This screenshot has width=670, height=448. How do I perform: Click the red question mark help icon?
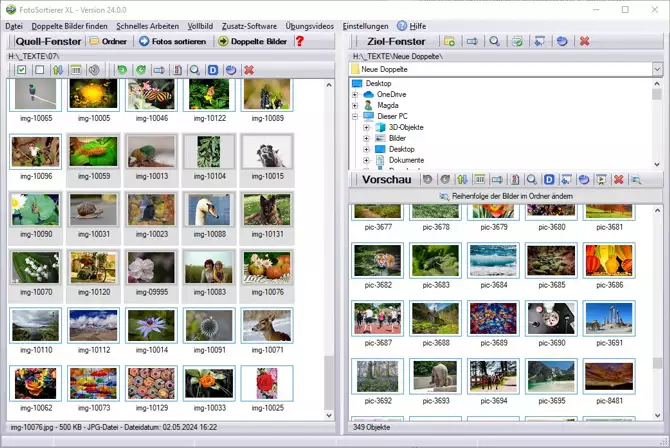[x=299, y=41]
